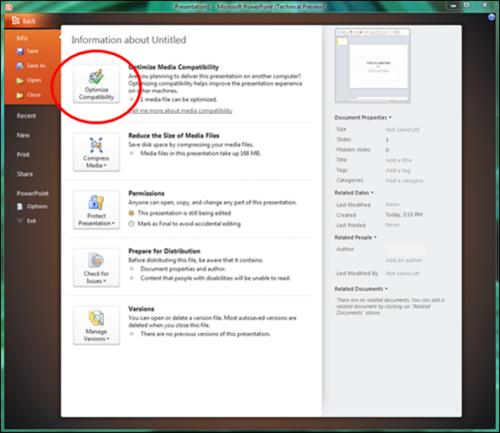Open the Manage Versions dropdown button
500x433 pixels.
tap(96, 325)
